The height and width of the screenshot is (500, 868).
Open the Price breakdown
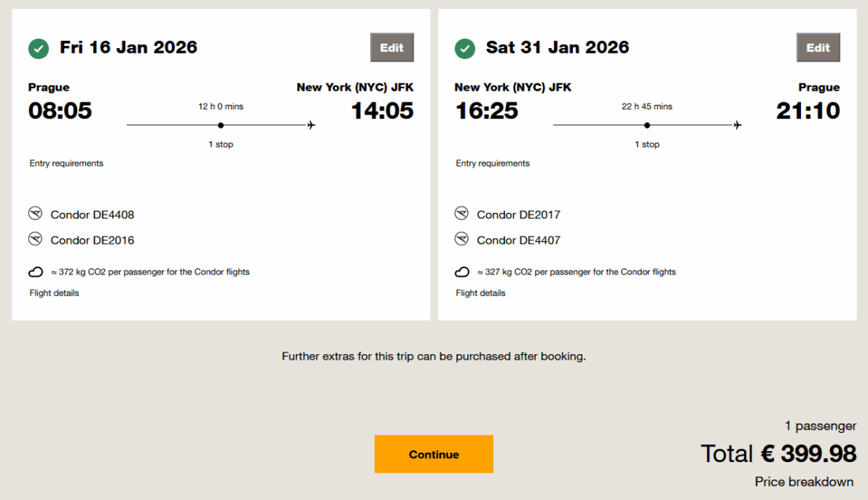pyautogui.click(x=805, y=481)
